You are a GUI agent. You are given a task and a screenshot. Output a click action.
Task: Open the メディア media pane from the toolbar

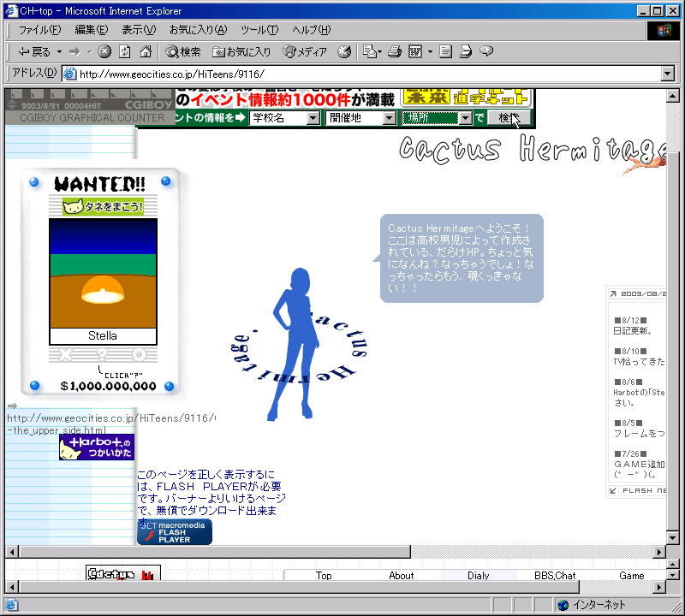coord(305,52)
